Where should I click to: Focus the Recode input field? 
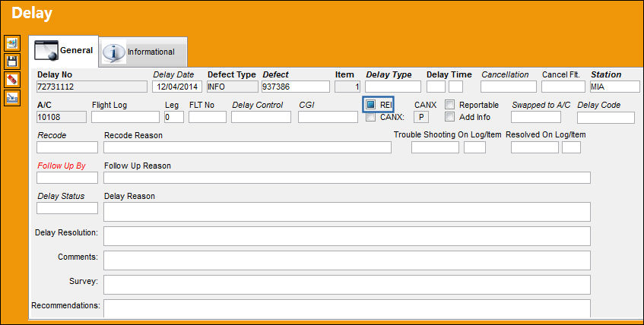click(68, 147)
